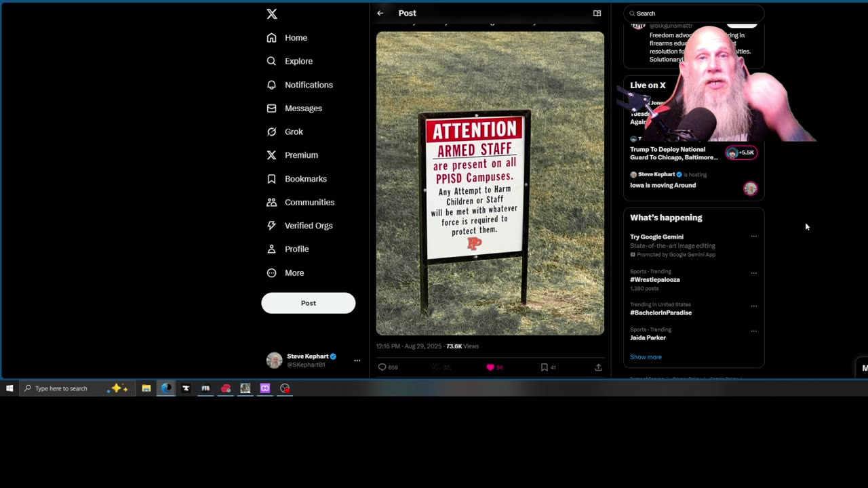Click the Explore magnifier icon
This screenshot has width=868, height=488.
pos(271,61)
